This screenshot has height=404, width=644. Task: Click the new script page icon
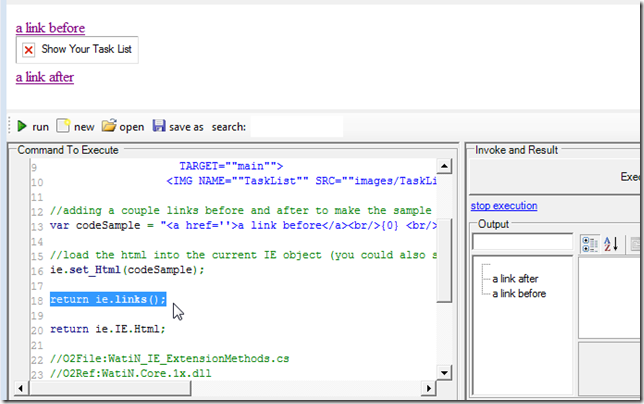coord(64,127)
